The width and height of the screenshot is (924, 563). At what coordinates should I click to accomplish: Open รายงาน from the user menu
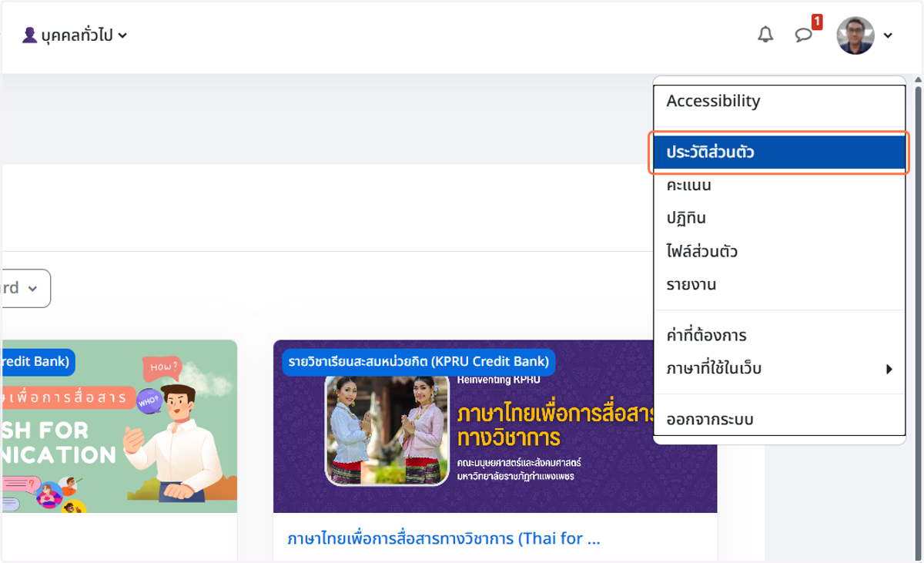779,285
